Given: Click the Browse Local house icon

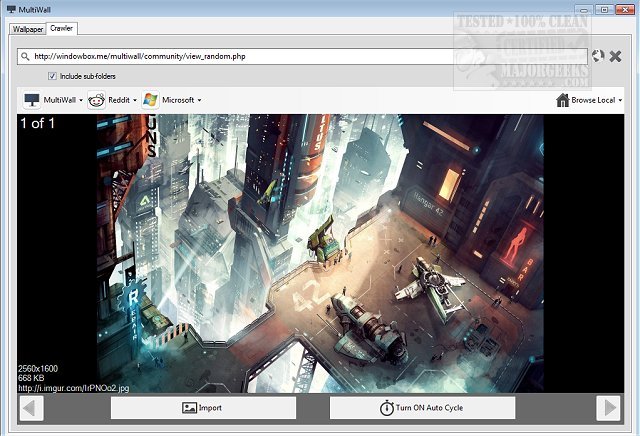Looking at the screenshot, I should 562,100.
